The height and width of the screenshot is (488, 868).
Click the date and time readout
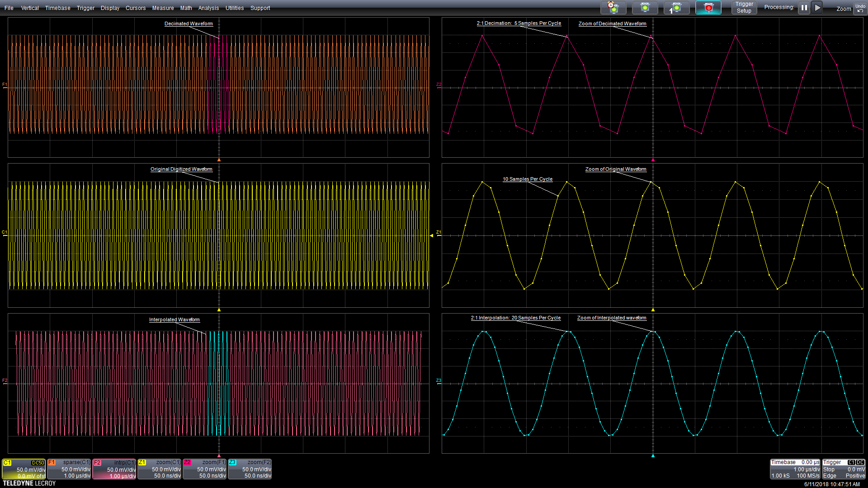[832, 484]
